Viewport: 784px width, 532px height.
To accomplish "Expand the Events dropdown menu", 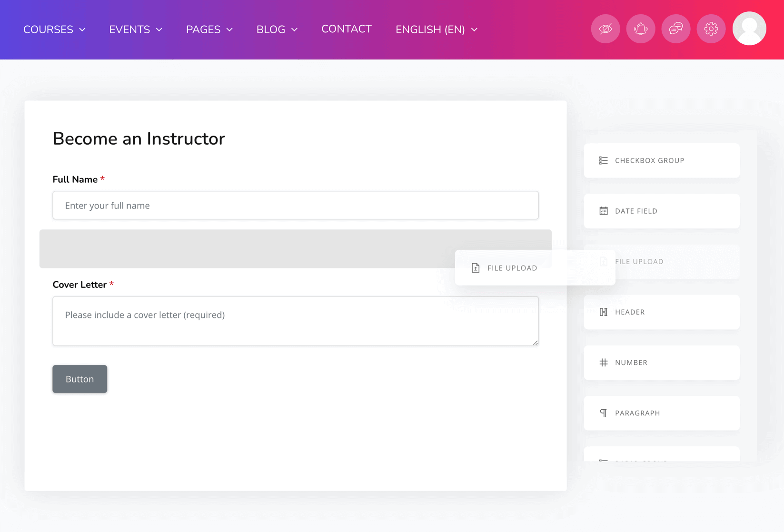I will pyautogui.click(x=136, y=30).
